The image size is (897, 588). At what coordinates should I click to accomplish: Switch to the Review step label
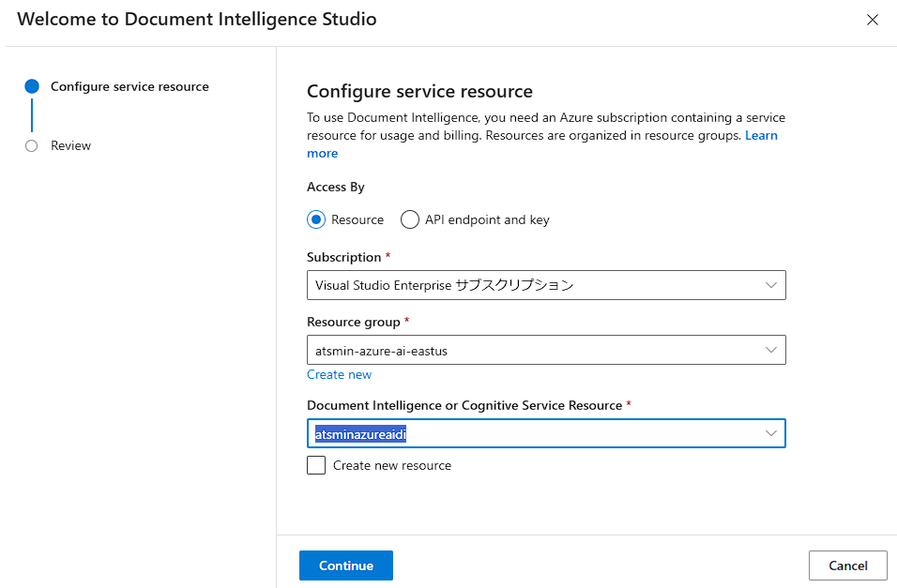pyautogui.click(x=71, y=145)
